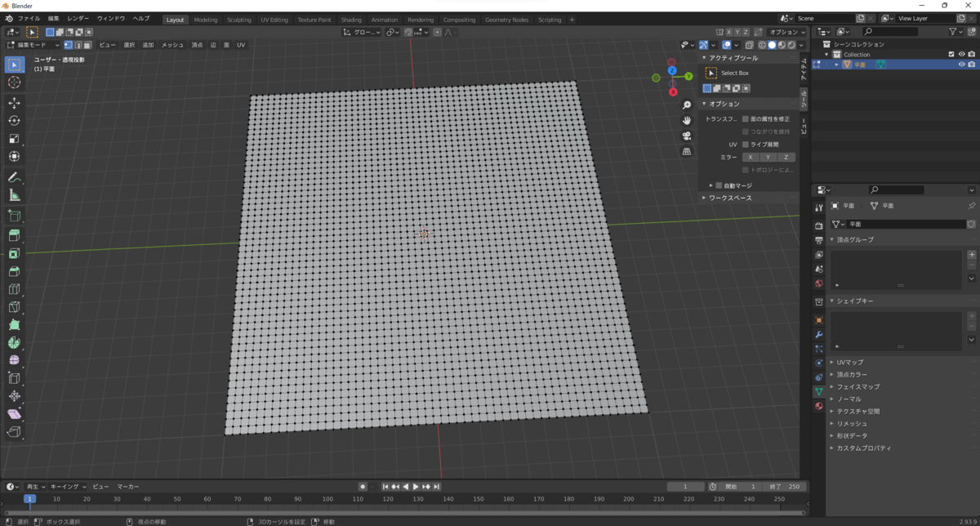Screen dimensions: 980x526
Task: Enable 面の属性を修正 checkbox
Action: [x=746, y=118]
